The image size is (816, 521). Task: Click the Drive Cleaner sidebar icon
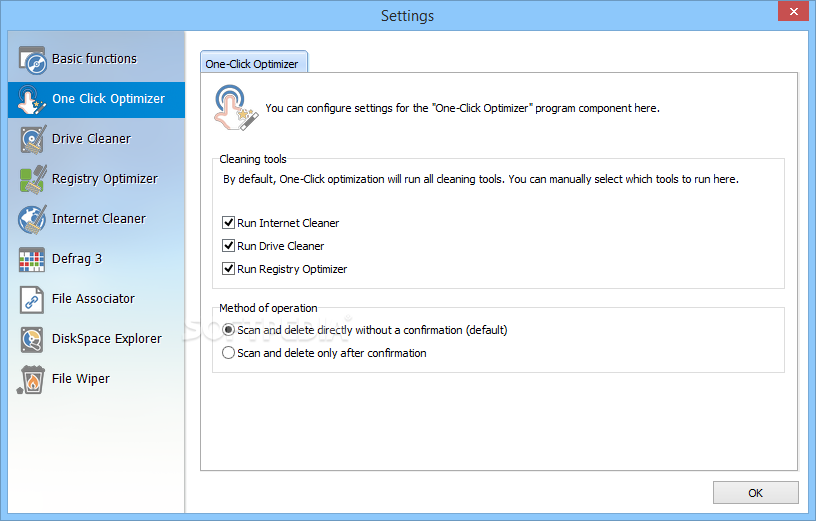(x=33, y=139)
